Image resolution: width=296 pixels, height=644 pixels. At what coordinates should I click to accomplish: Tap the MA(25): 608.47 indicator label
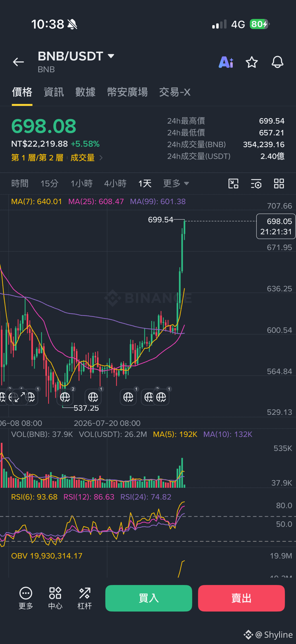point(96,202)
